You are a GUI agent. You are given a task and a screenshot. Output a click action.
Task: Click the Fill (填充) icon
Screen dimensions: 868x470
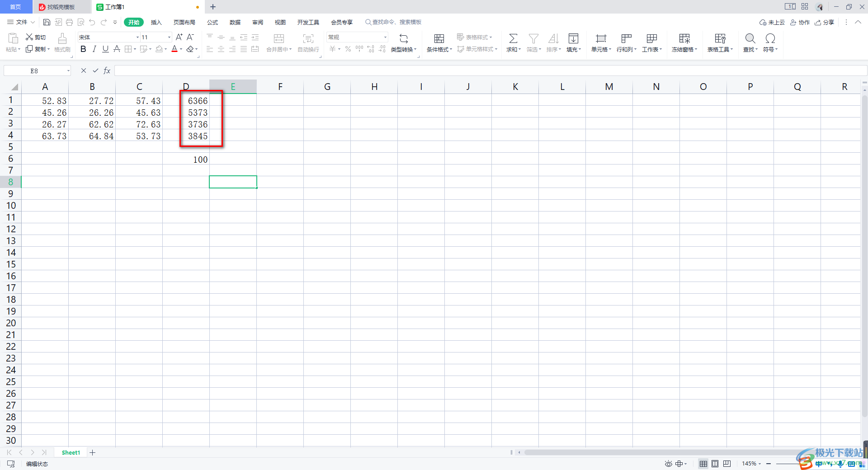(x=573, y=39)
